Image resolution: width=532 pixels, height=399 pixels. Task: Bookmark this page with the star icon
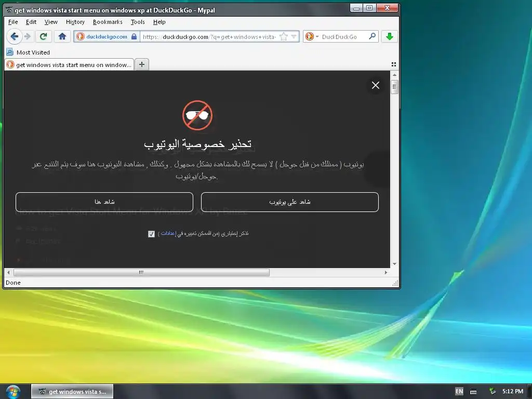[283, 37]
